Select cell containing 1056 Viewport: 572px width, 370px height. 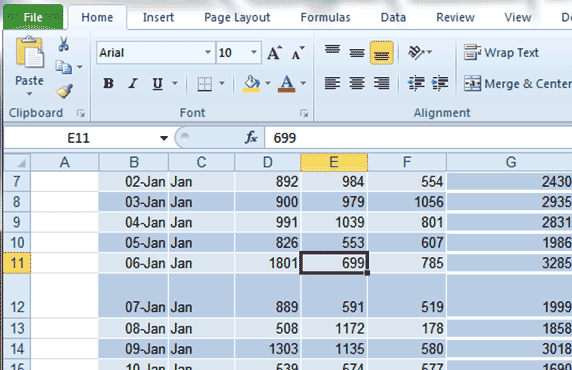tap(407, 202)
